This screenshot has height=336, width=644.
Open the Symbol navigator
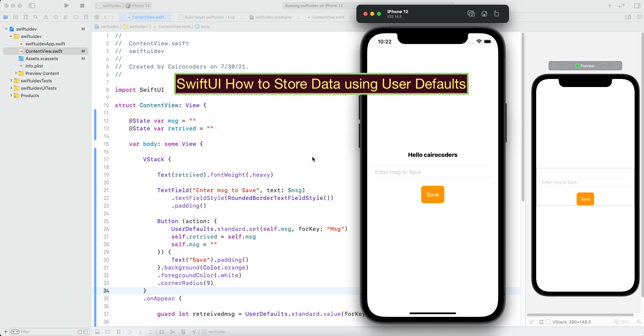26,17
